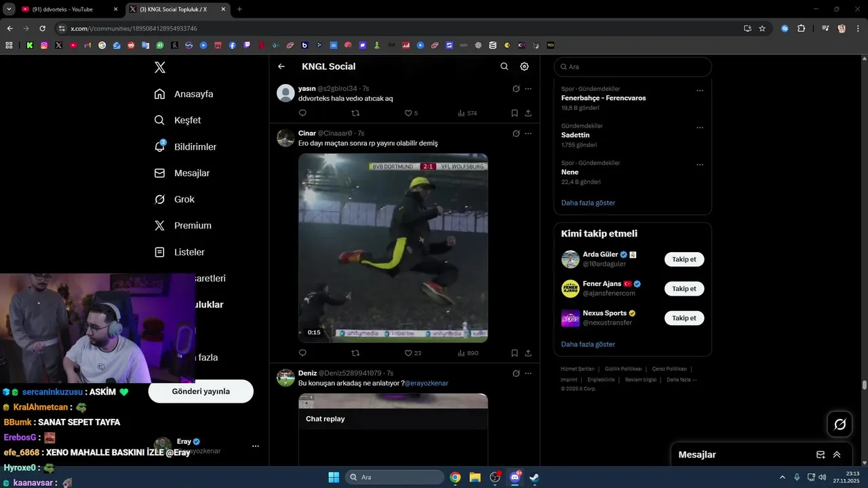The image size is (868, 488).
Task: Go back from KNGL Social
Action: tap(281, 66)
